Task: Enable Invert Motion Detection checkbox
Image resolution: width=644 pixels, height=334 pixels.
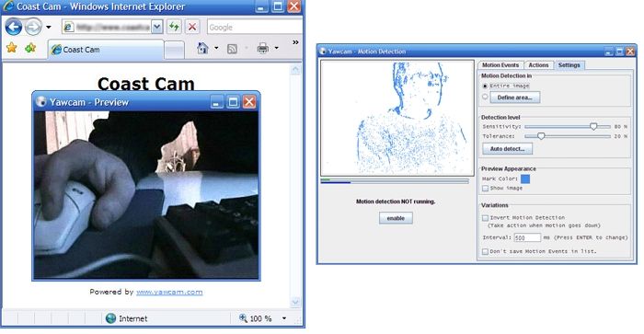Action: tap(485, 218)
